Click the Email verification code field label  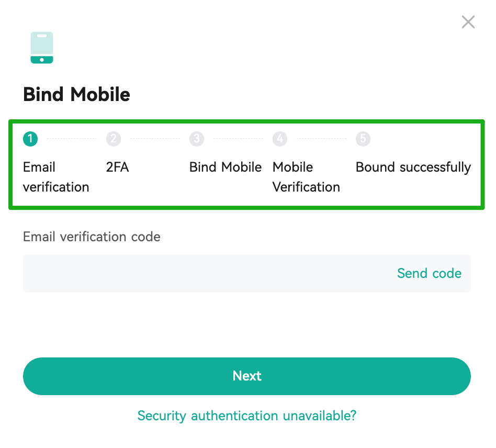click(92, 237)
